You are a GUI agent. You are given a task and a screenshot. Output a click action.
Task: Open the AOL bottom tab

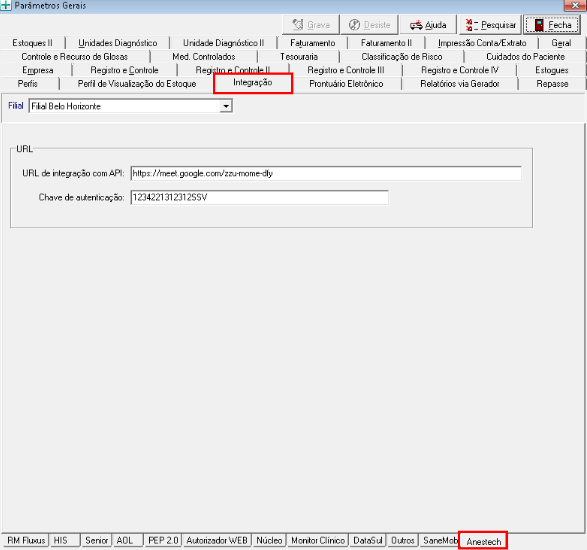pyautogui.click(x=128, y=541)
